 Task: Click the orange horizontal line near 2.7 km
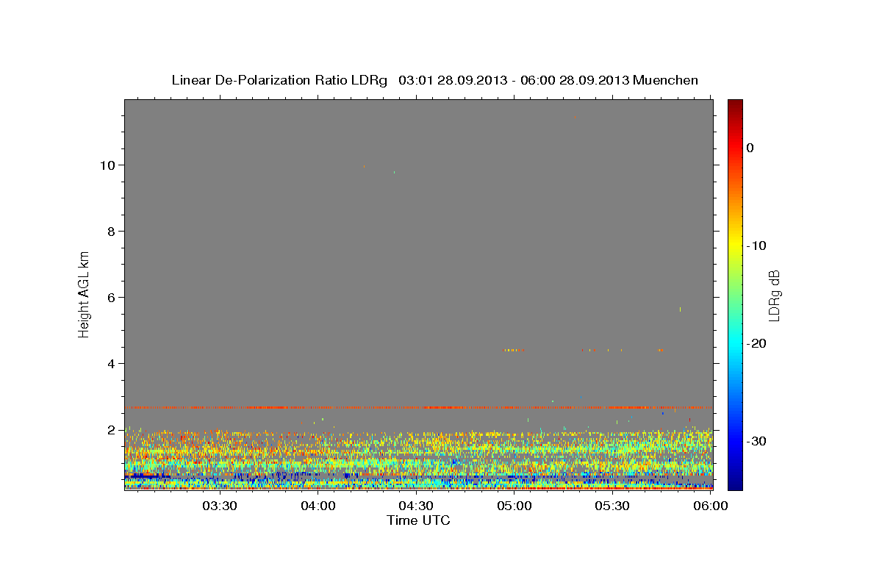418,407
